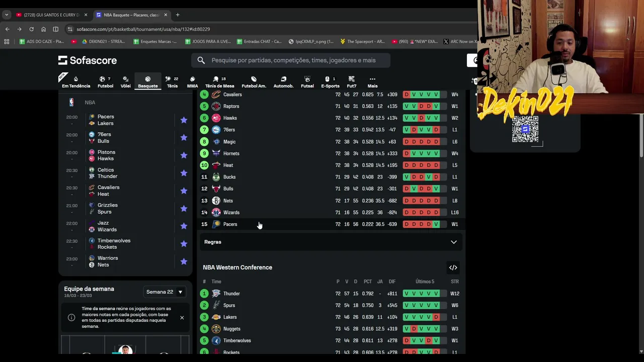Open the Sofascore home logo
644x362 pixels.
click(88, 60)
